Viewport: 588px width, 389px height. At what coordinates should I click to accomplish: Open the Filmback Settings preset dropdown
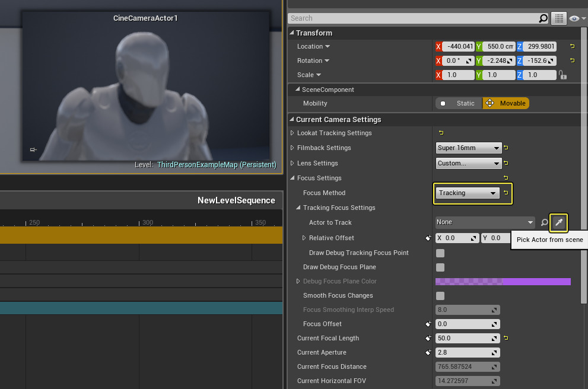(469, 148)
